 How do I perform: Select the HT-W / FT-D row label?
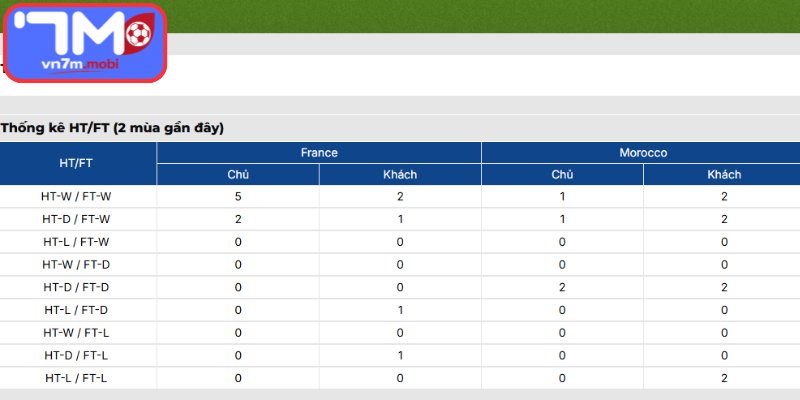pos(76,265)
